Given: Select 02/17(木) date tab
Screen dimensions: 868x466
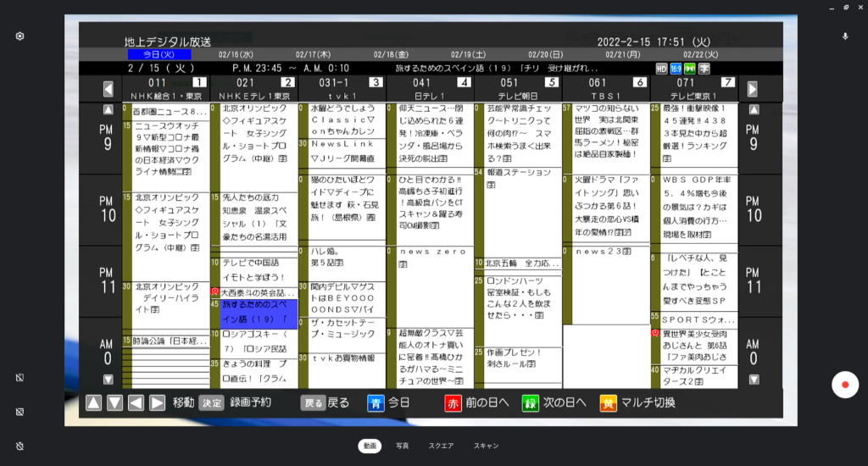Looking at the screenshot, I should (x=314, y=54).
